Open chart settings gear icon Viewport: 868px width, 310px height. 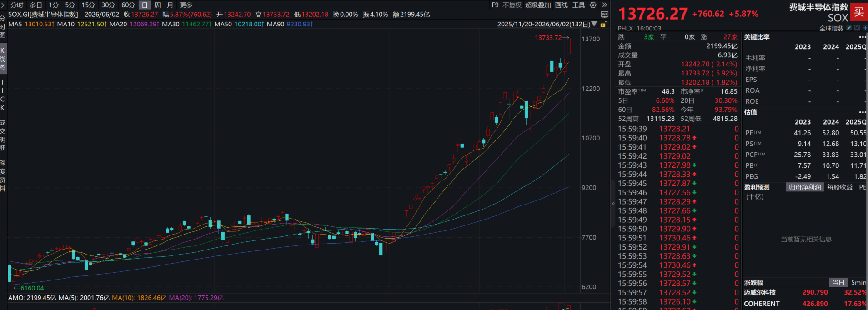pyautogui.click(x=593, y=5)
